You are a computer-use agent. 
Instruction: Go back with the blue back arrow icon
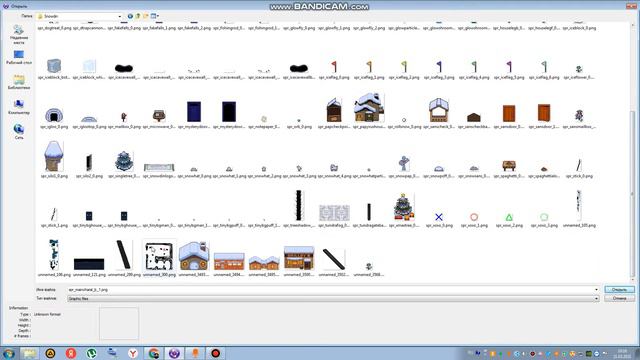pyautogui.click(x=130, y=16)
